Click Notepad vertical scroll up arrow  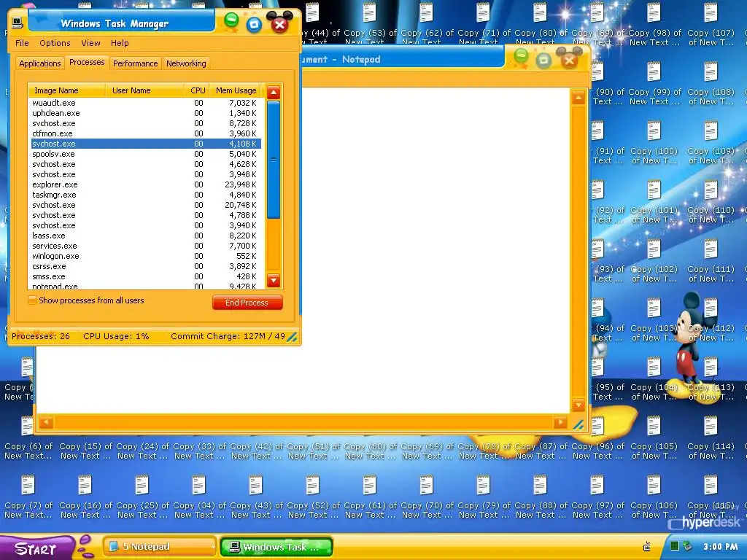(578, 98)
